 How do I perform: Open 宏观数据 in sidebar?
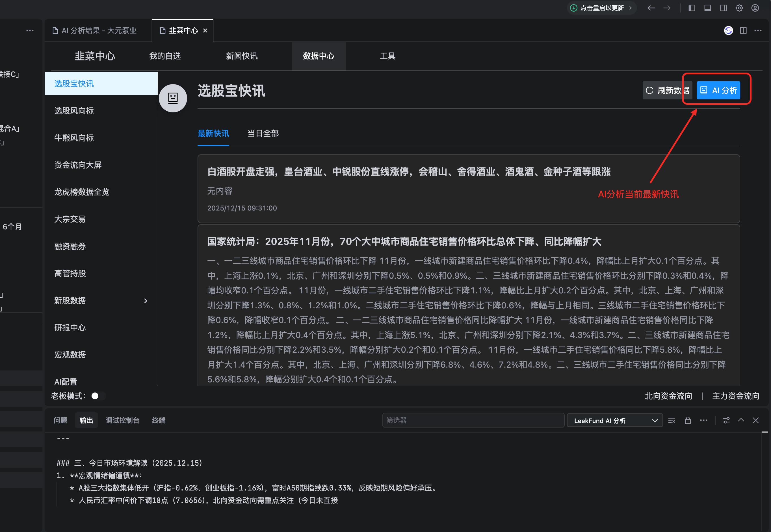101,355
